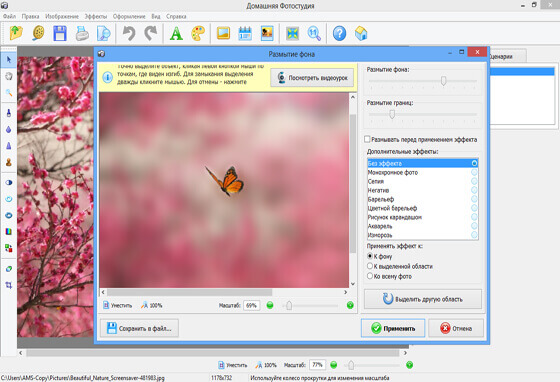Adjust the 'Размытие фона' slider handle
The width and height of the screenshot is (560, 382).
click(443, 81)
